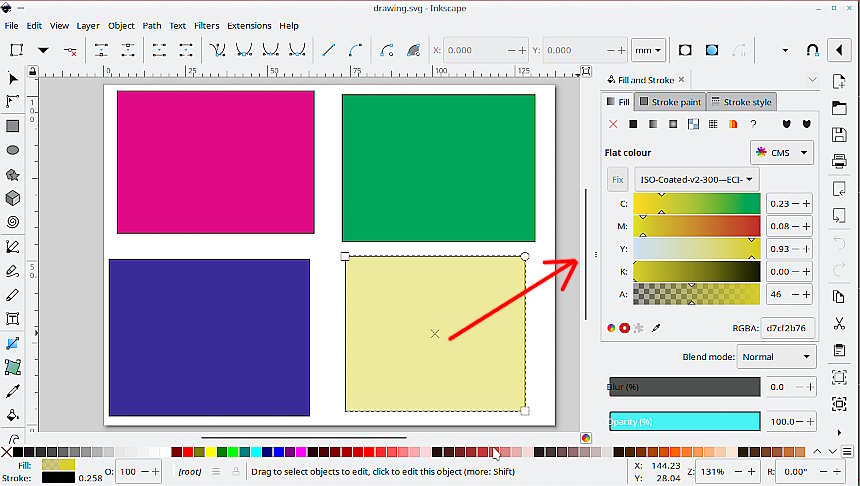The width and height of the screenshot is (860, 486).
Task: Select the Star and Polygon tool
Action: click(13, 174)
